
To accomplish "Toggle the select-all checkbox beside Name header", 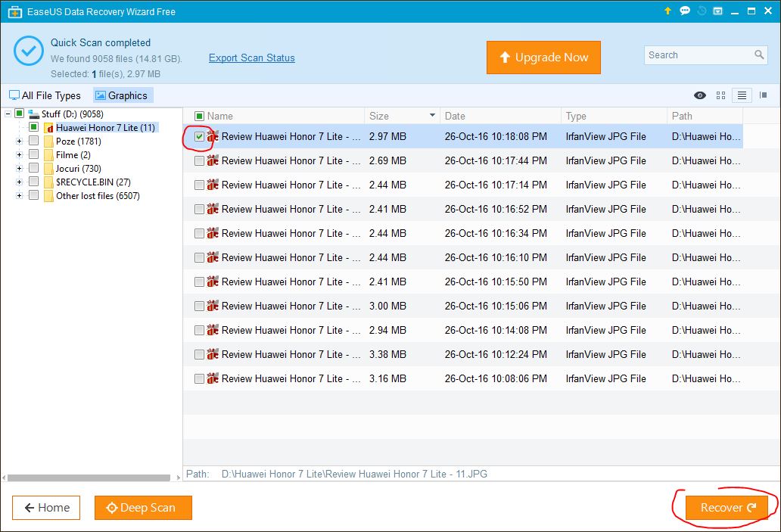I will tap(199, 116).
